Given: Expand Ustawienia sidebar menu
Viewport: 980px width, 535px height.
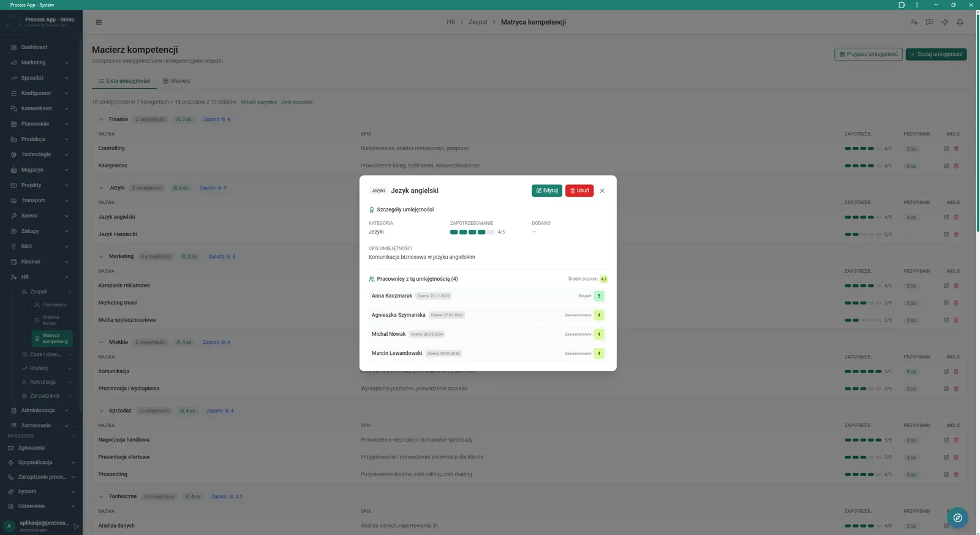Looking at the screenshot, I should coord(40,506).
